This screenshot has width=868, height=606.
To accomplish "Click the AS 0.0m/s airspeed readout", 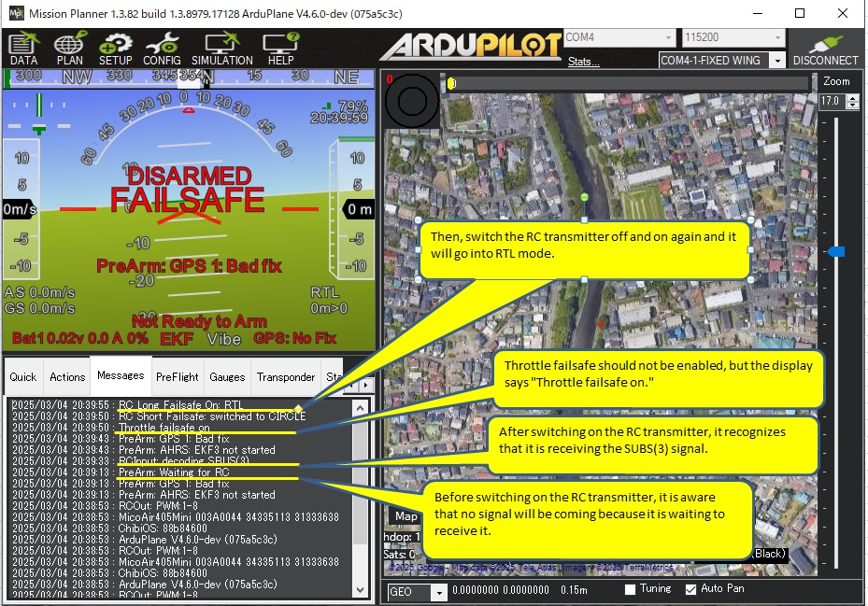I will [39, 292].
